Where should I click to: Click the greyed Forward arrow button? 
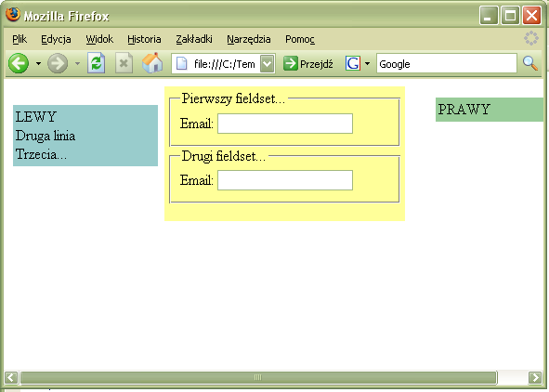[x=58, y=64]
